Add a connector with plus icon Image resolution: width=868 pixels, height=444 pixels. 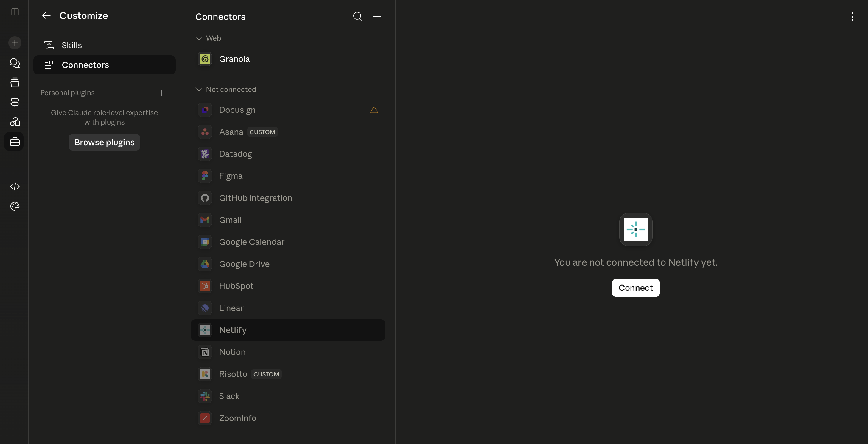377,16
